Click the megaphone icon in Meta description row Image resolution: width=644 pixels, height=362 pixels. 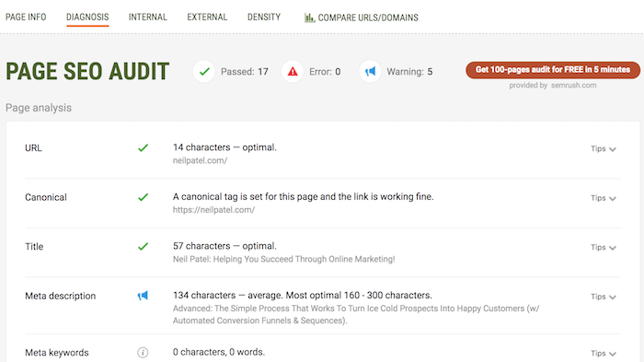click(x=143, y=296)
